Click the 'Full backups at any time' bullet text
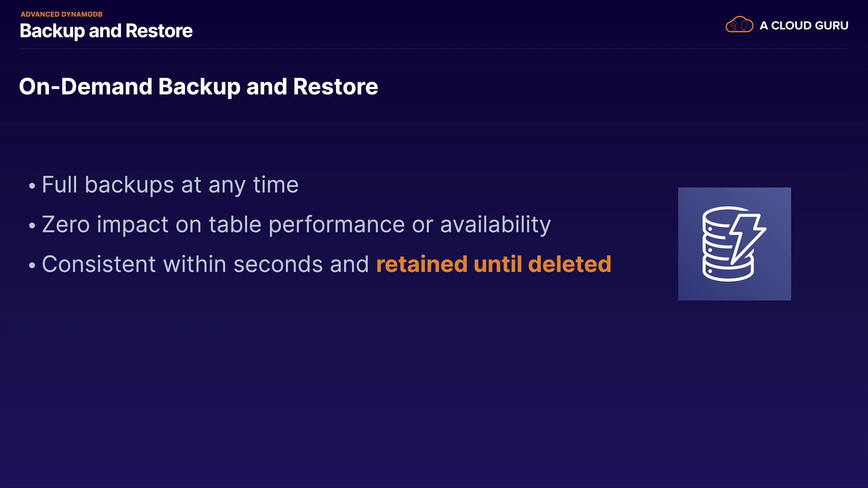868x488 pixels. (x=170, y=185)
